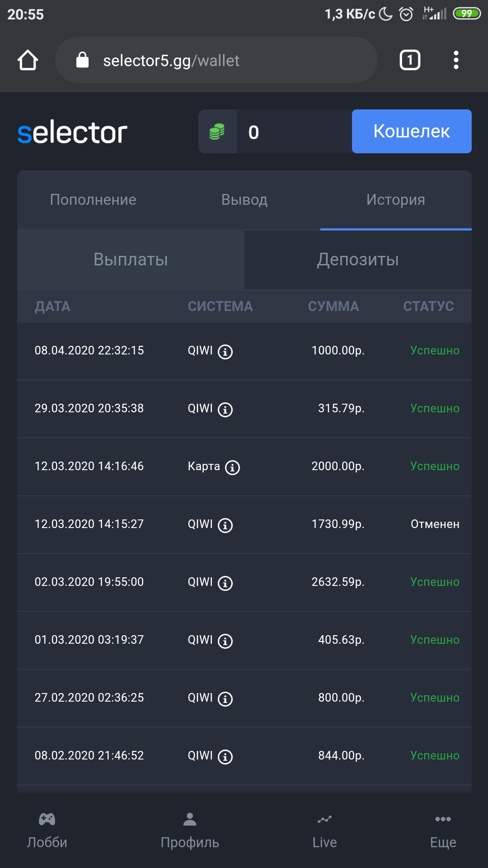Show info for the 1000.00р QIWI deposit
Image resolution: width=488 pixels, height=868 pixels.
[225, 351]
